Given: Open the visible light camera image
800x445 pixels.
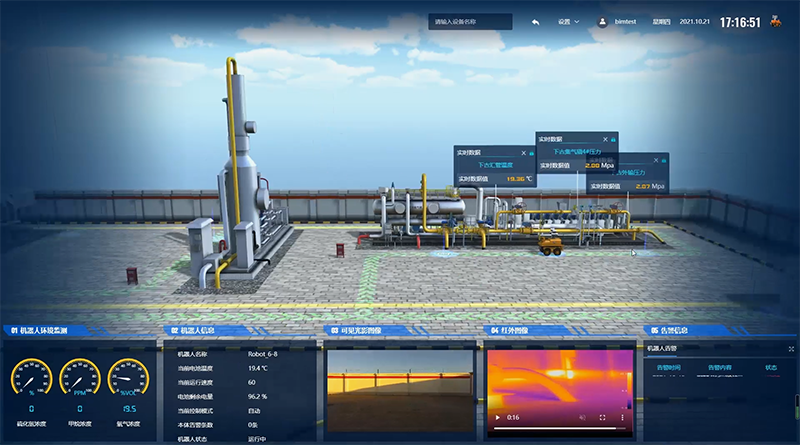Looking at the screenshot, I should (400, 391).
